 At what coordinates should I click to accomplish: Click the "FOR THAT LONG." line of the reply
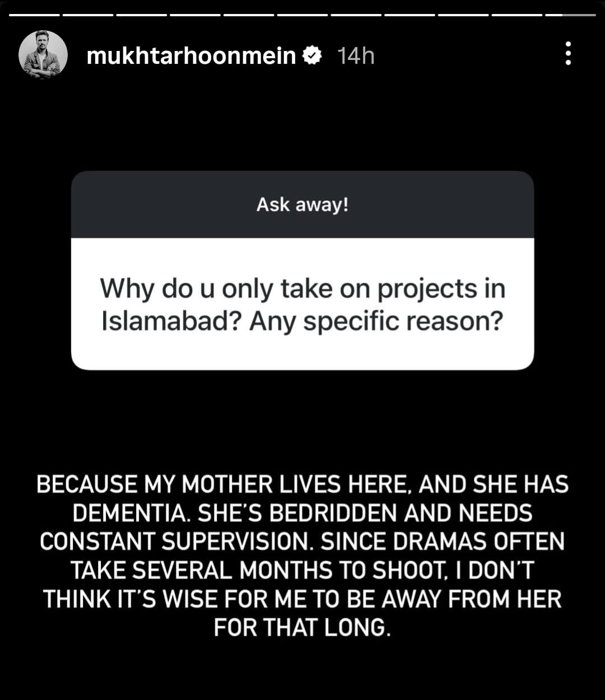[302, 627]
